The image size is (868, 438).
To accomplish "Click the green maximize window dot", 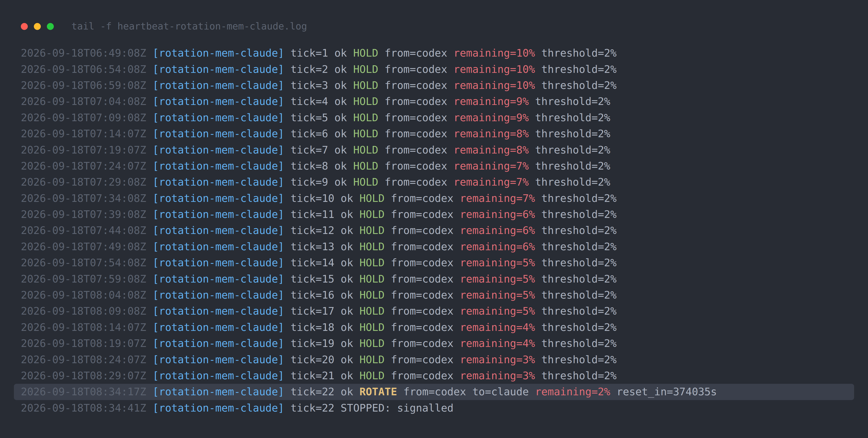I will pyautogui.click(x=50, y=27).
